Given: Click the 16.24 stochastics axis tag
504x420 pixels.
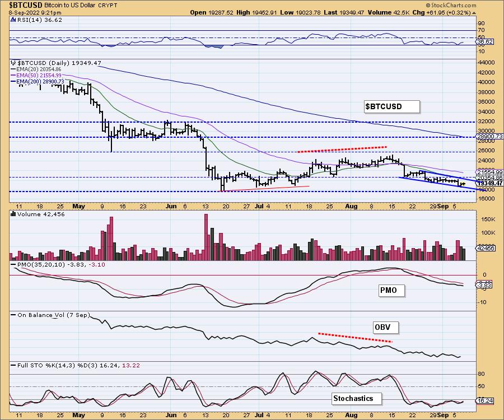Looking at the screenshot, I should point(485,401).
